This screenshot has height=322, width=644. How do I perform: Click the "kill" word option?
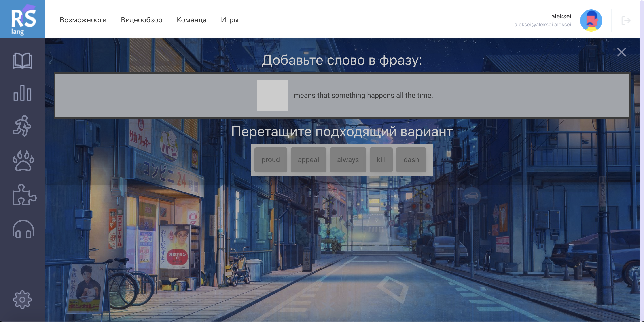click(x=381, y=160)
